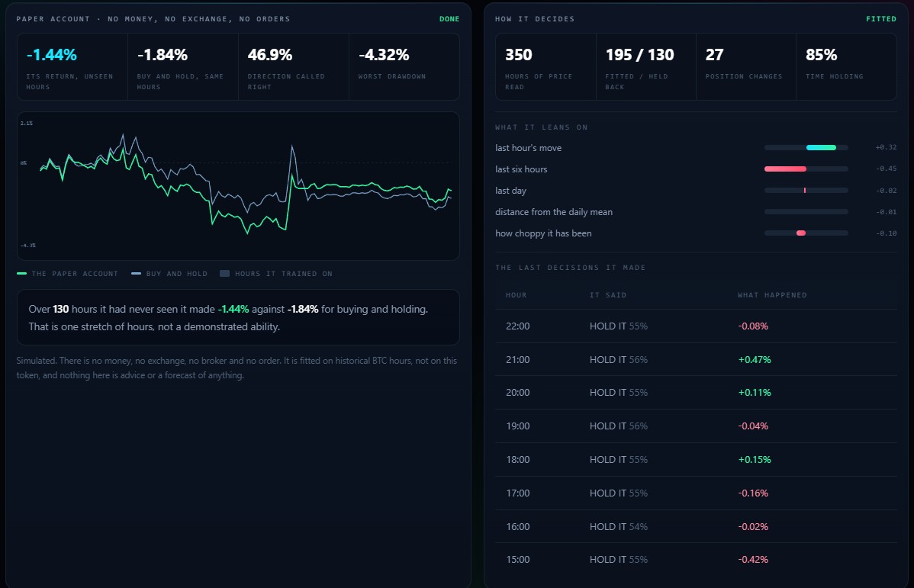This screenshot has height=588, width=914.
Task: Click the HOUR column header
Action: pyautogui.click(x=516, y=295)
